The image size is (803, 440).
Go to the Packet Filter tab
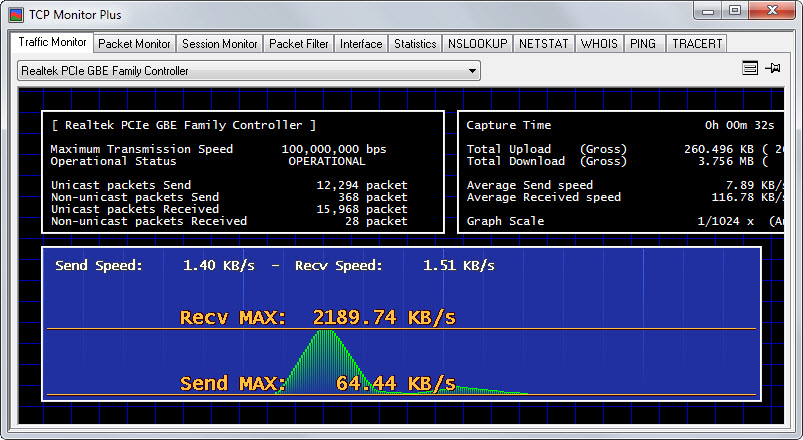click(x=299, y=44)
